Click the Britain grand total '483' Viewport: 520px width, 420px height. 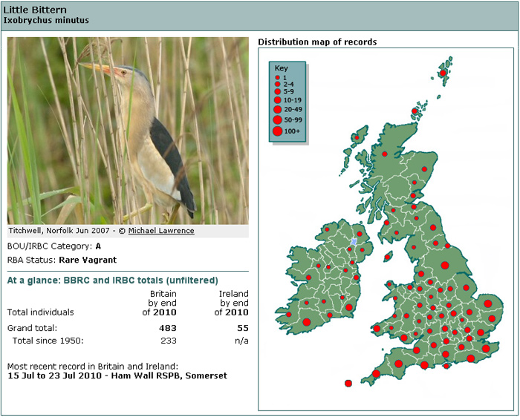pyautogui.click(x=167, y=328)
